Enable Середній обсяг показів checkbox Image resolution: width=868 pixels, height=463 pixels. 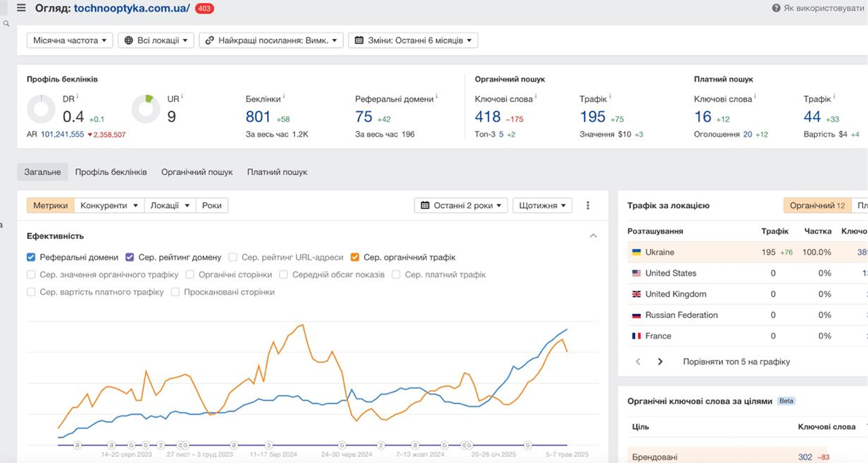[x=283, y=275]
